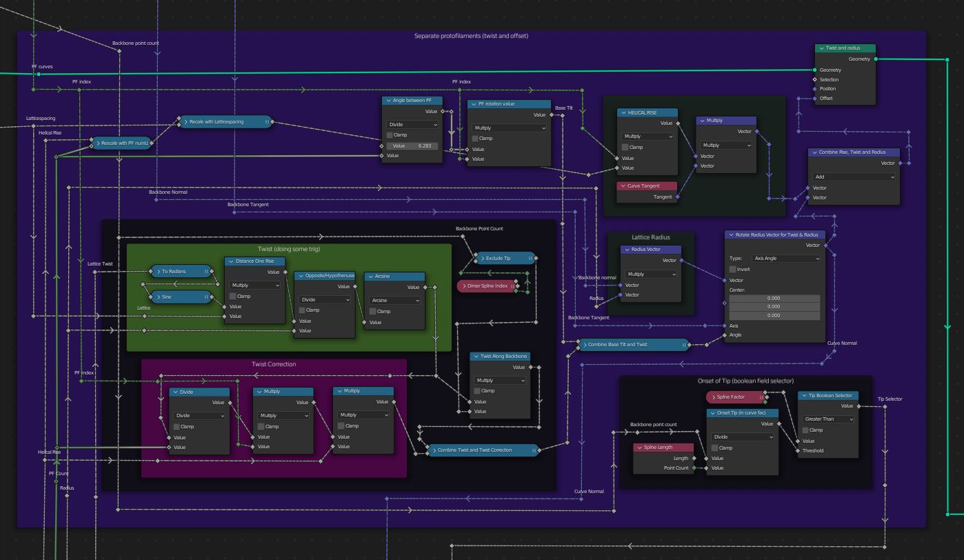This screenshot has height=560, width=964.
Task: Click the Value 6.283 field
Action: click(412, 146)
